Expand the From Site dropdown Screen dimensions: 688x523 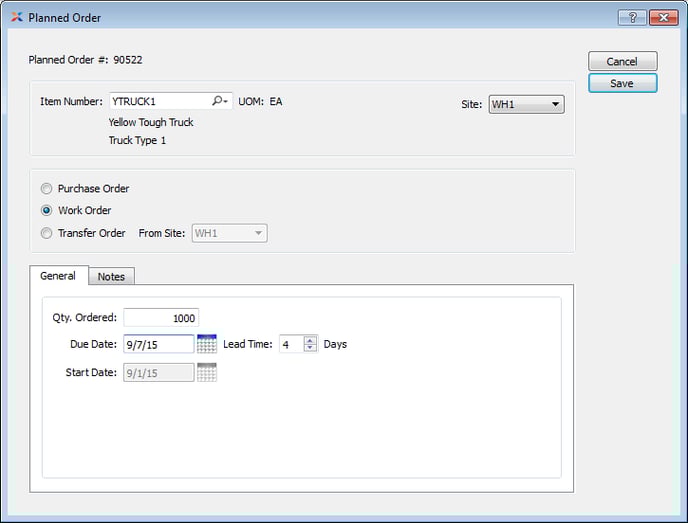(229, 233)
